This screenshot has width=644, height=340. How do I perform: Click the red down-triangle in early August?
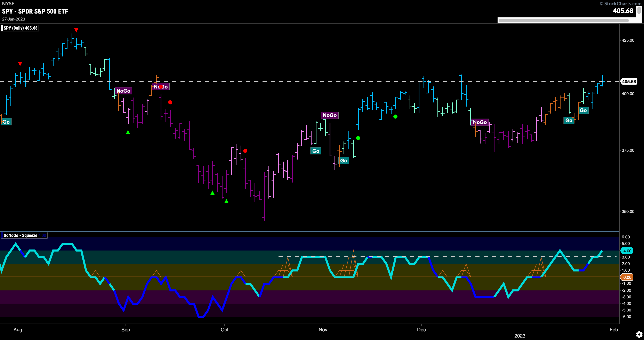[x=20, y=64]
